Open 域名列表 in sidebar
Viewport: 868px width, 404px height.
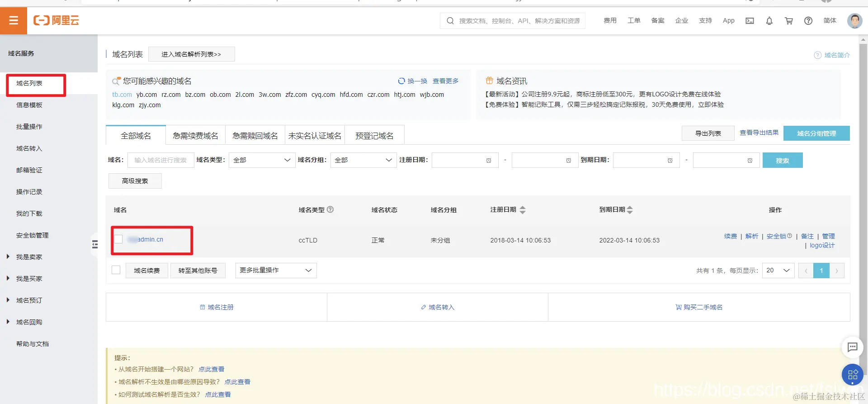pyautogui.click(x=29, y=83)
